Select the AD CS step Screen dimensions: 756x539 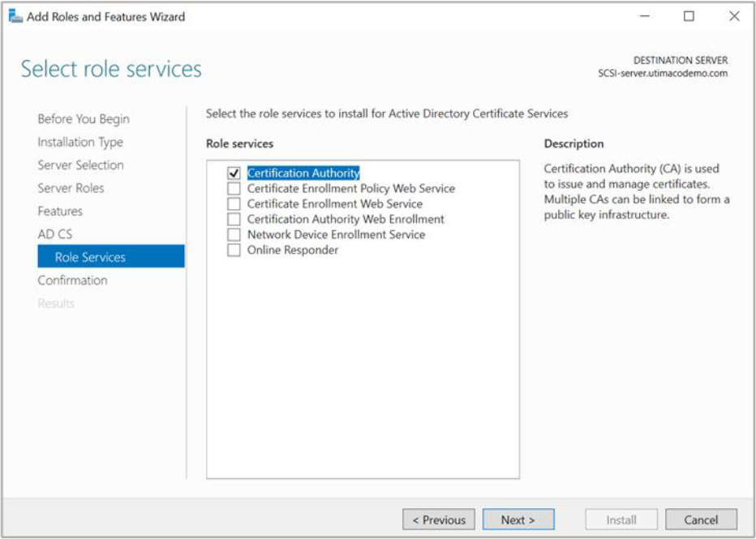pos(54,234)
